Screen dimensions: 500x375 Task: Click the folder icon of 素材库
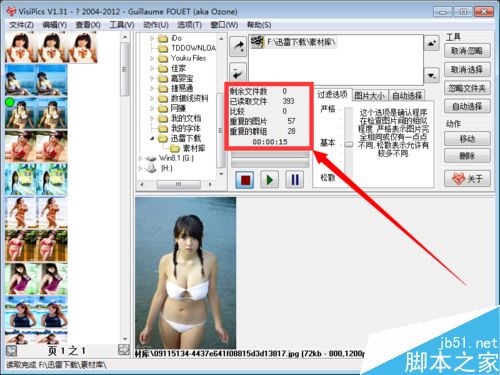[x=175, y=148]
